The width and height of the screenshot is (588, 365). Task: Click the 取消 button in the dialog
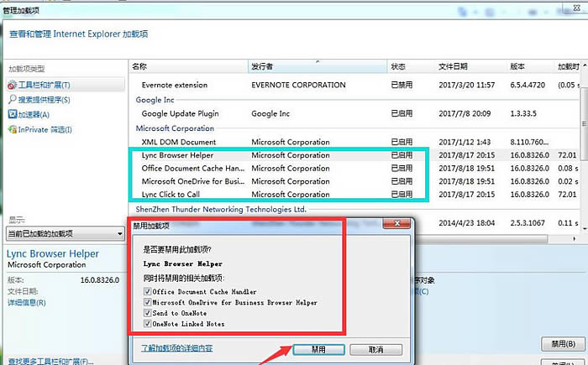375,350
